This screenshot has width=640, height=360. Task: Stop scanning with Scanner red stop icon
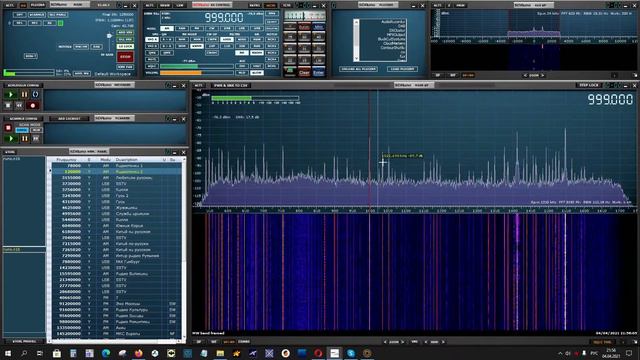(8, 128)
